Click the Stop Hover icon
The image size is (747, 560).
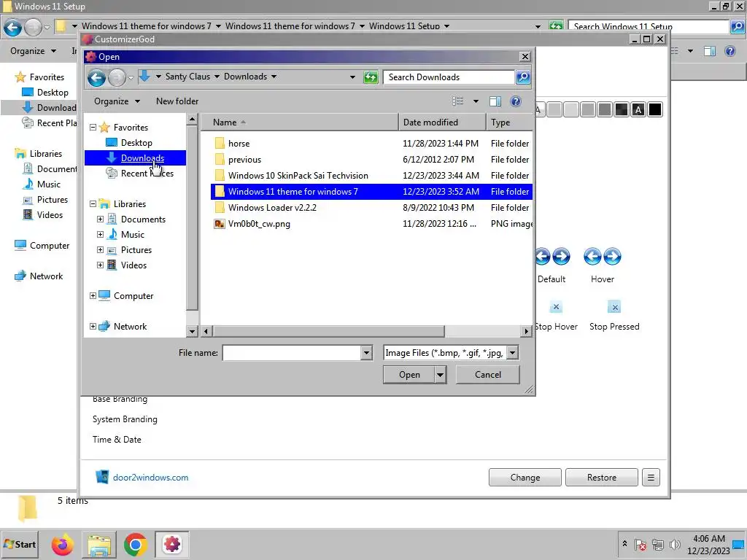(x=556, y=307)
